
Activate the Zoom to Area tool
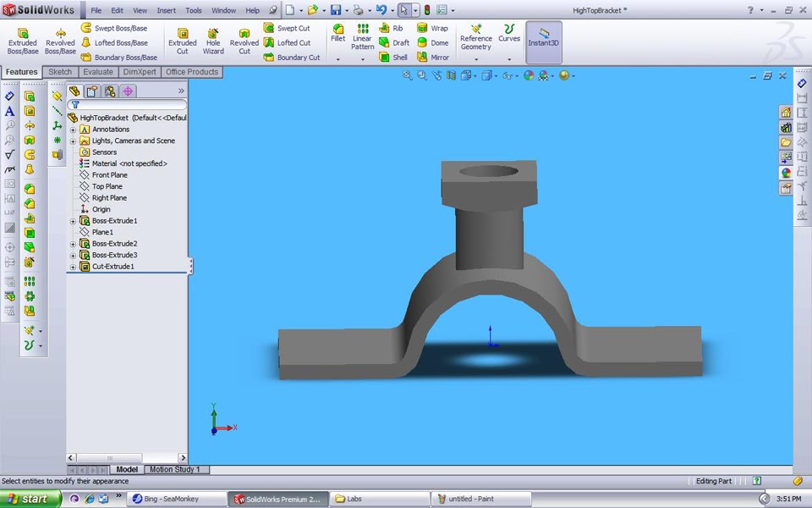tap(420, 75)
